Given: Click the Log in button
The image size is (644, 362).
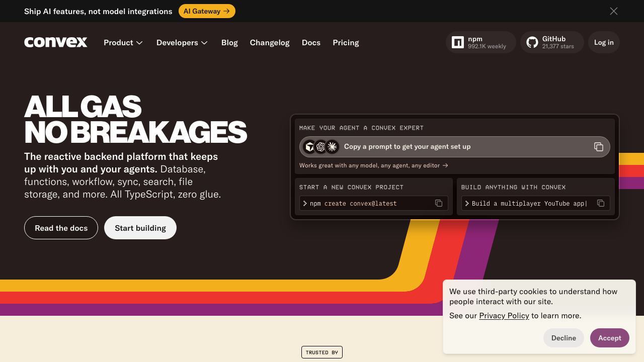Looking at the screenshot, I should 604,42.
